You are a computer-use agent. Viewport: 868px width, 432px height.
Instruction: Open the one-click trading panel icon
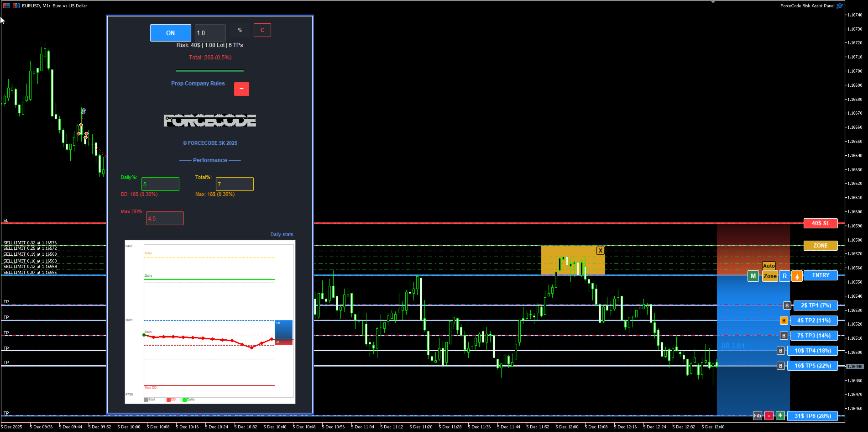click(x=16, y=5)
